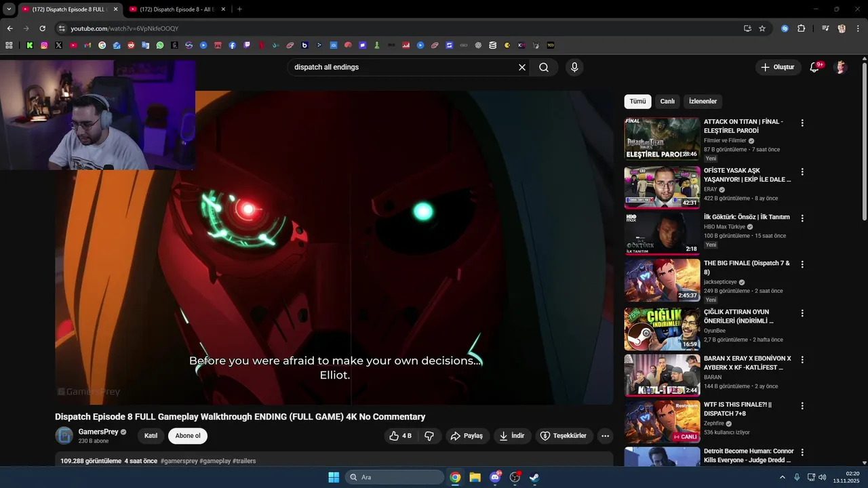This screenshot has height=488, width=868.
Task: Reload the page in Chrome
Action: pyautogui.click(x=42, y=28)
